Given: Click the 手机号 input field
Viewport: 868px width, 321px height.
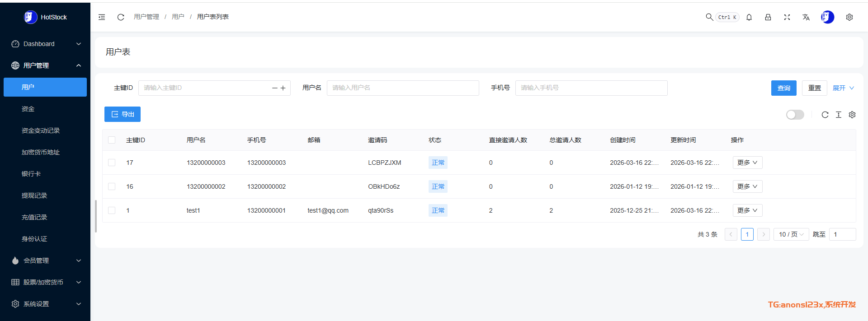Looking at the screenshot, I should (x=591, y=88).
